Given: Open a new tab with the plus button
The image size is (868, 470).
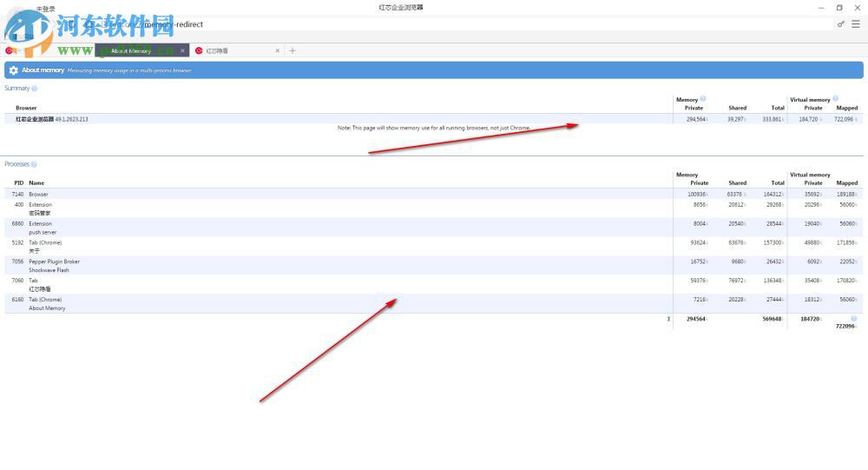Looking at the screenshot, I should coord(293,50).
